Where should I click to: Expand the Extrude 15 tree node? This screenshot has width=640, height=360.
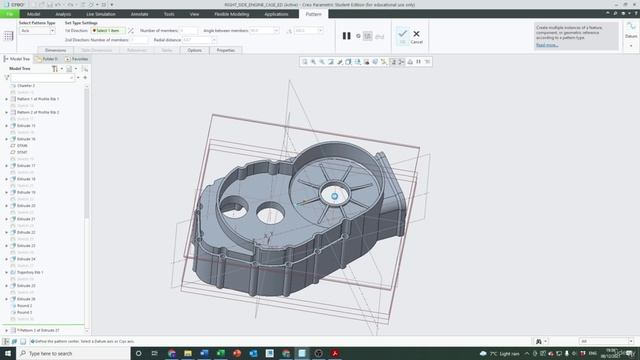click(x=7, y=126)
